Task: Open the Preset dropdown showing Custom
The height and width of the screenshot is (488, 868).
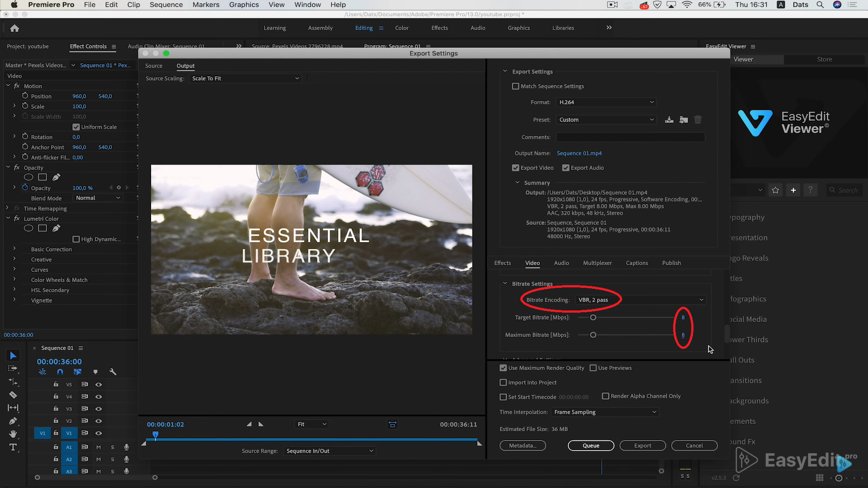Action: 605,119
